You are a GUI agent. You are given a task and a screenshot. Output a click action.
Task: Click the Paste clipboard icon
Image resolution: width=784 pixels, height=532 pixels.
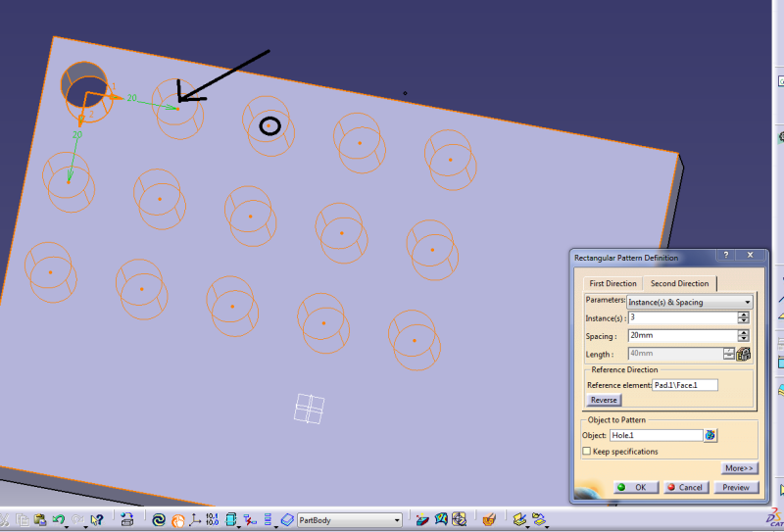(x=40, y=520)
